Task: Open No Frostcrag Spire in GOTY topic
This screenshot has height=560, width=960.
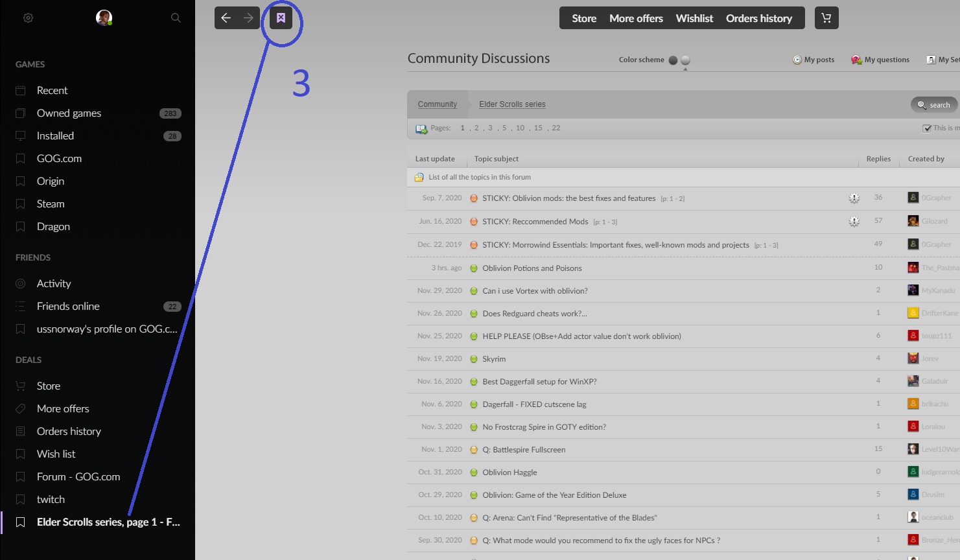Action: click(544, 427)
